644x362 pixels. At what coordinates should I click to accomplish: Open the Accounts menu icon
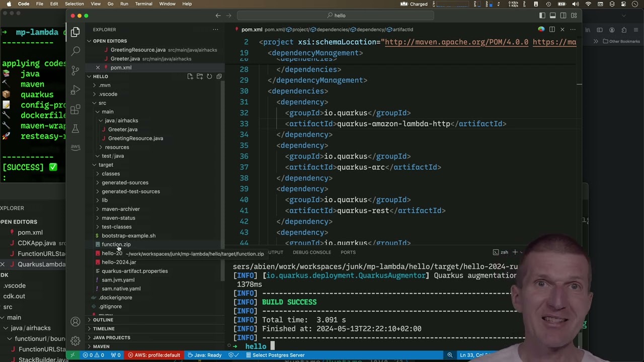pyautogui.click(x=75, y=322)
